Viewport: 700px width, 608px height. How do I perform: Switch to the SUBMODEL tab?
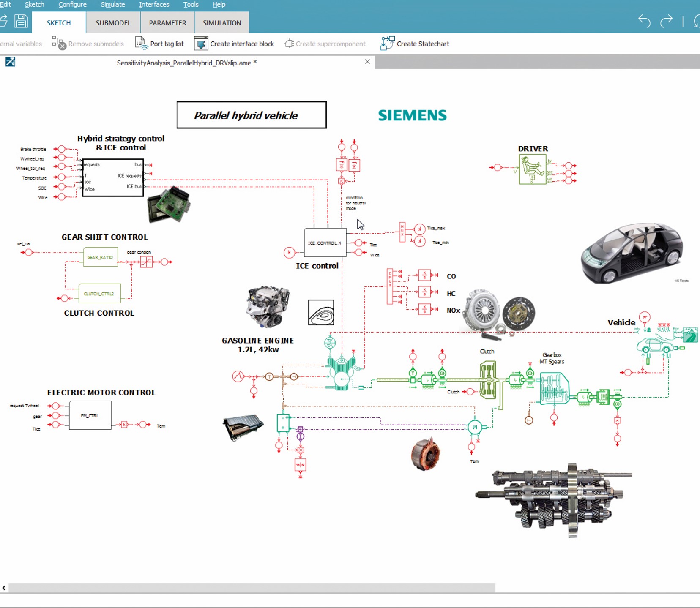tap(113, 23)
